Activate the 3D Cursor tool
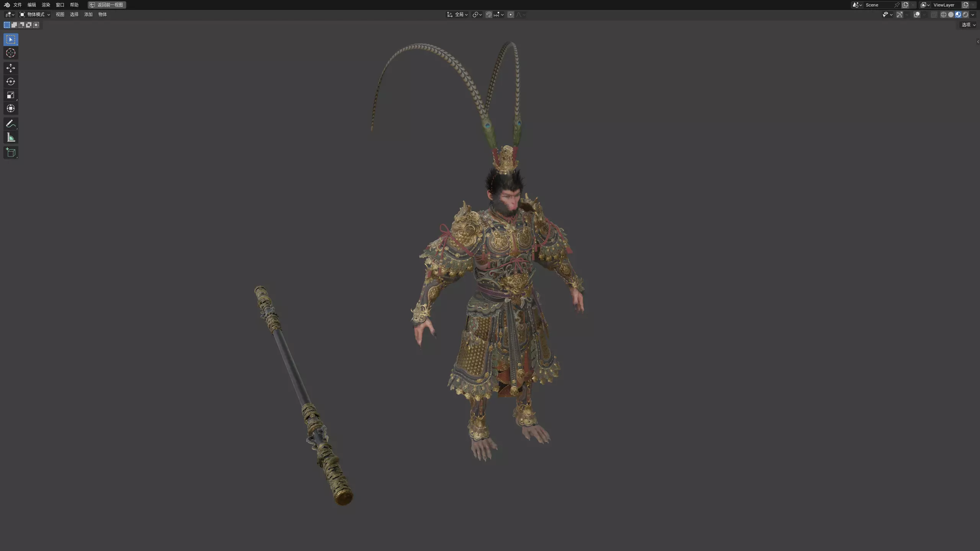The height and width of the screenshot is (551, 980). coord(11,53)
